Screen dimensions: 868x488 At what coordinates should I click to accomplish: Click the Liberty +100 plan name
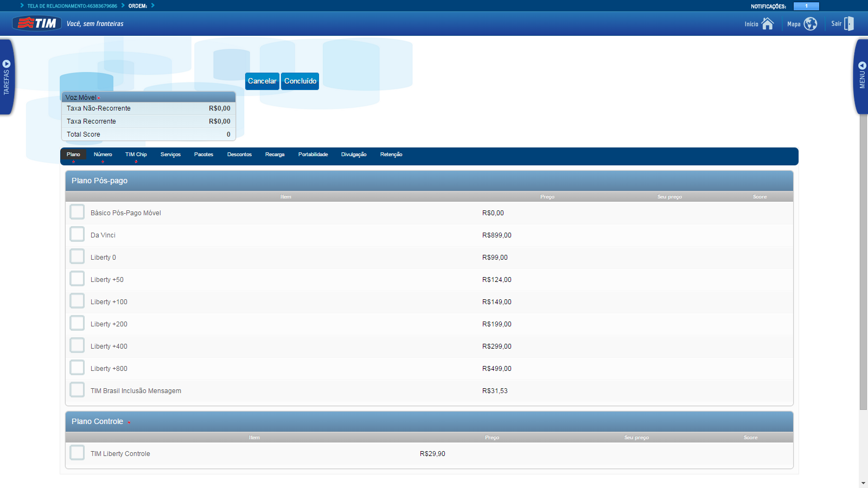click(109, 302)
